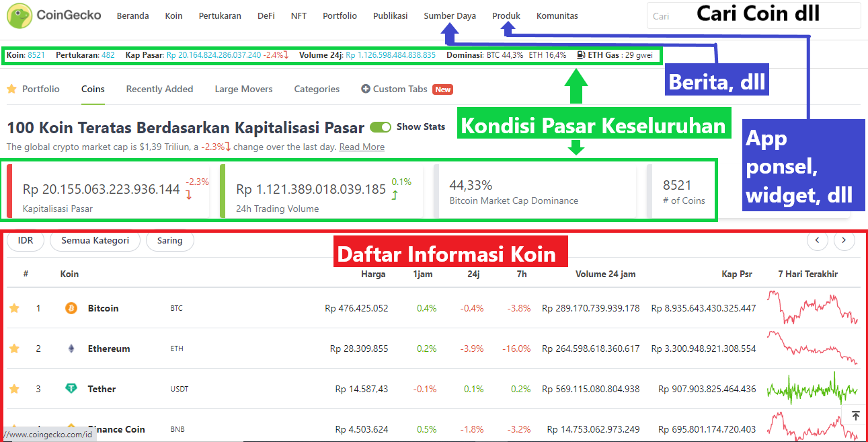Open the Tether coin page link
The width and height of the screenshot is (868, 442).
coord(102,389)
